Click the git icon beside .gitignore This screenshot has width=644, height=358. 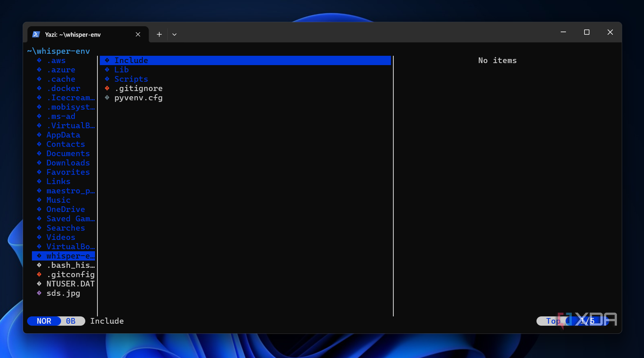107,89
